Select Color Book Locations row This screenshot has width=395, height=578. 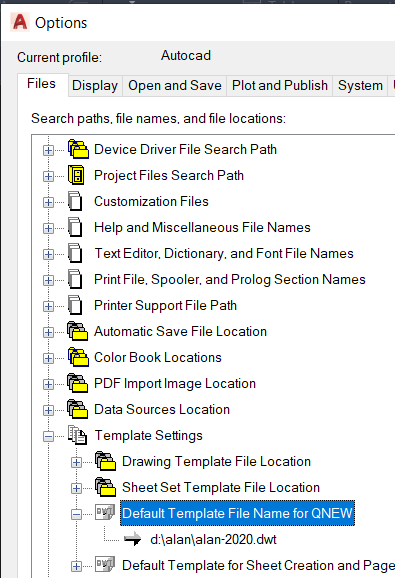tap(158, 357)
